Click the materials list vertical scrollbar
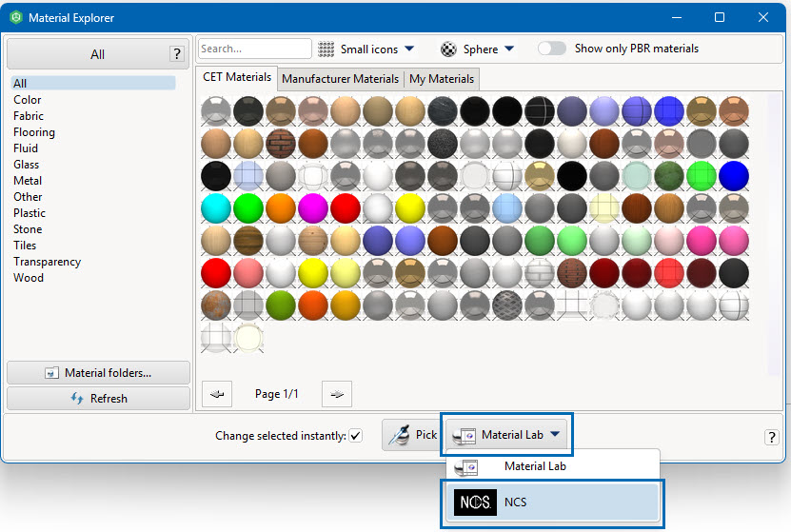 click(774, 234)
